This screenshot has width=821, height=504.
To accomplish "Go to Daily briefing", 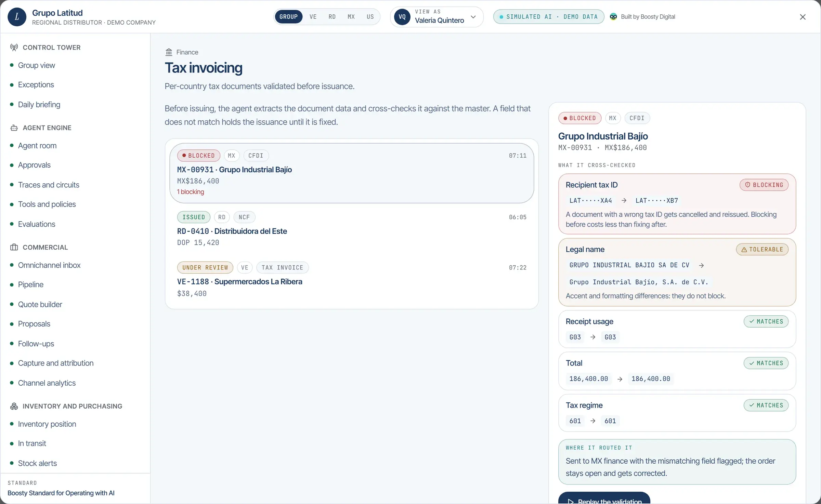I will [39, 104].
